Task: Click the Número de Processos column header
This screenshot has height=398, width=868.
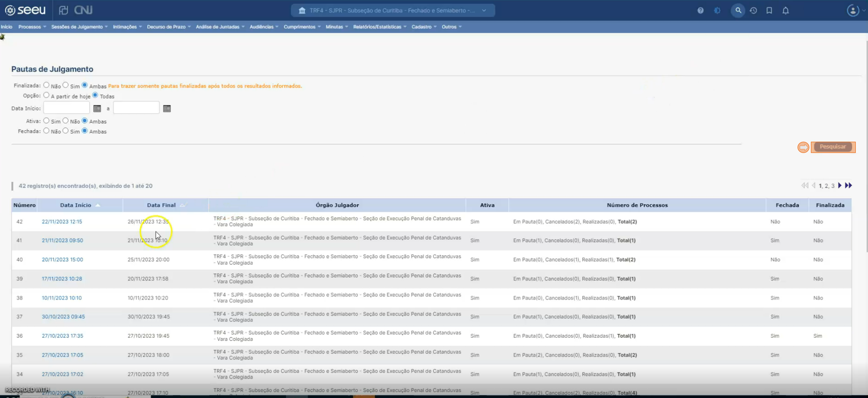Action: pos(637,205)
